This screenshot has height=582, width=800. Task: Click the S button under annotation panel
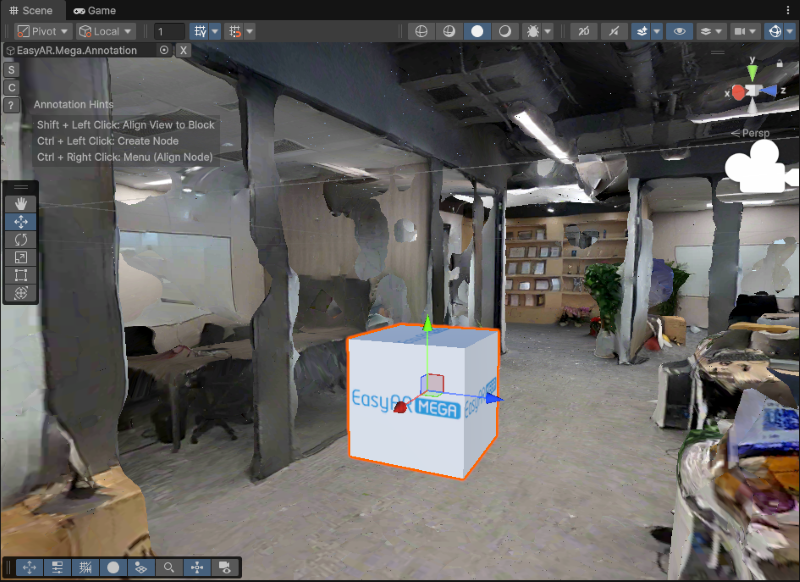(x=12, y=70)
